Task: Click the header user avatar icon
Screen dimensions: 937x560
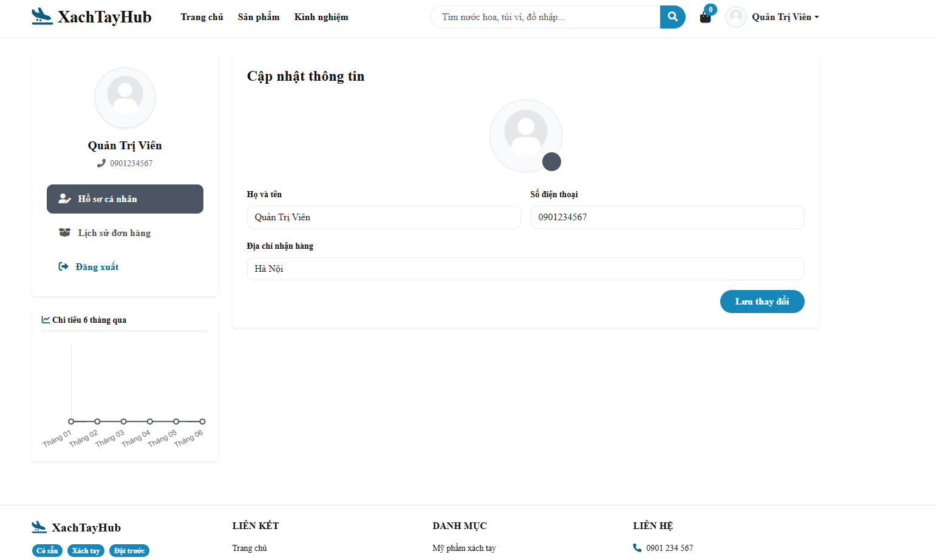Action: click(x=736, y=17)
